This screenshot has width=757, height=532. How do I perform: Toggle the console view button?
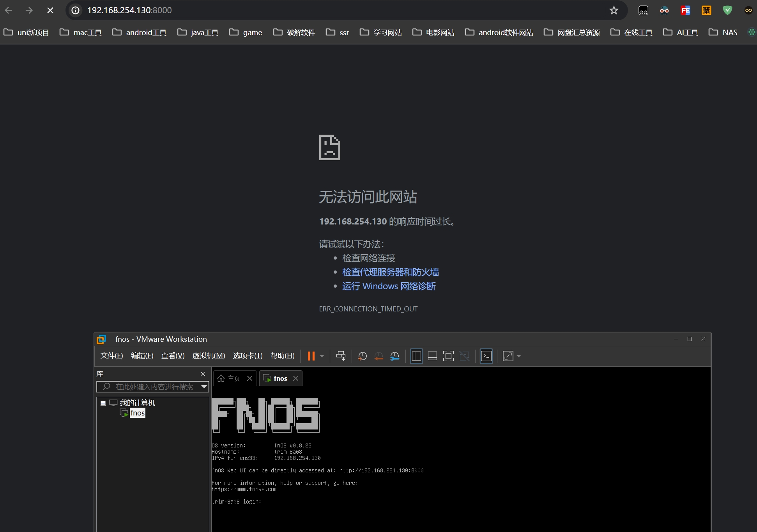(x=486, y=356)
